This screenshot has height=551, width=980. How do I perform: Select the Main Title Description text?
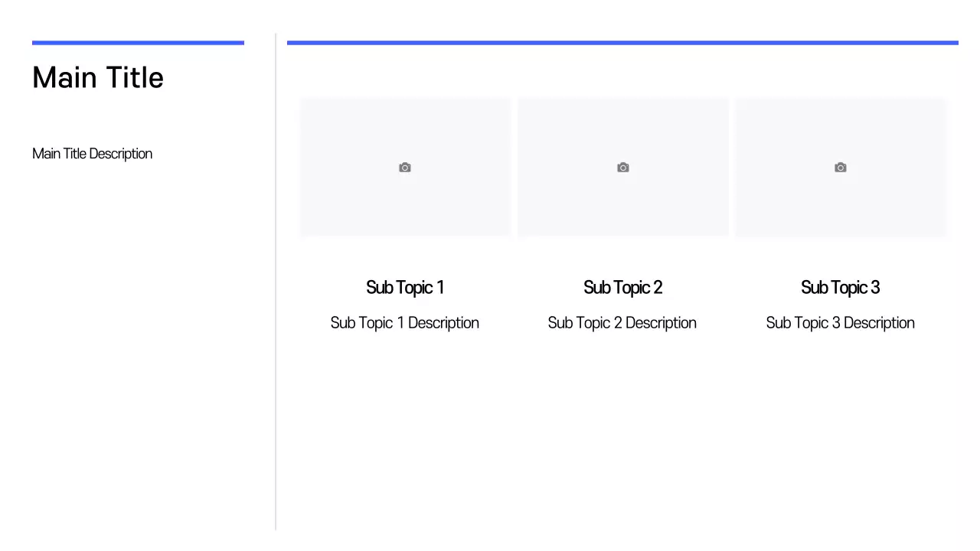click(x=92, y=154)
